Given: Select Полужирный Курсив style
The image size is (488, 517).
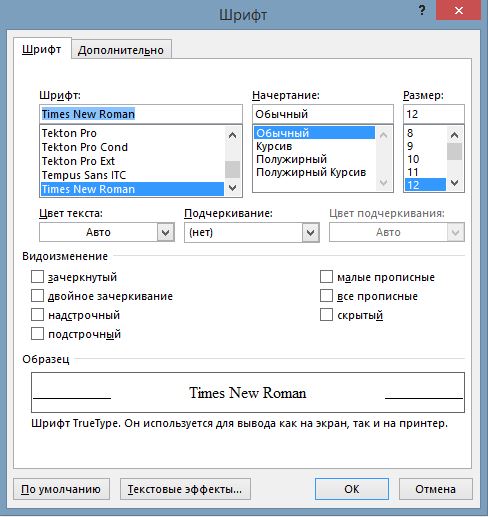Looking at the screenshot, I should coord(314,172).
